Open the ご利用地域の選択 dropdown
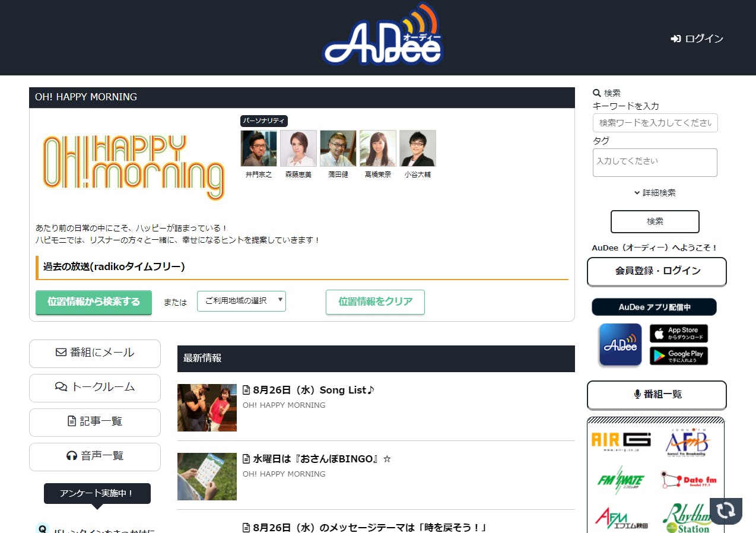Viewport: 756px width, 533px height. pos(242,301)
